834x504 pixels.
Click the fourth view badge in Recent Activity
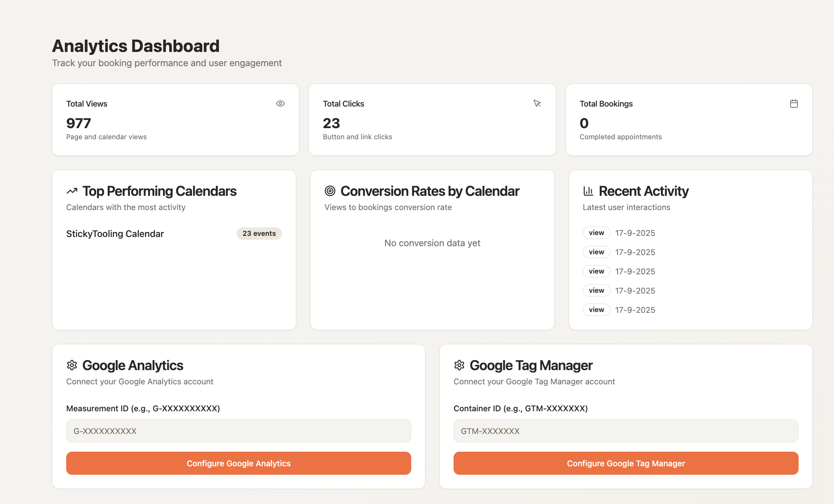596,290
